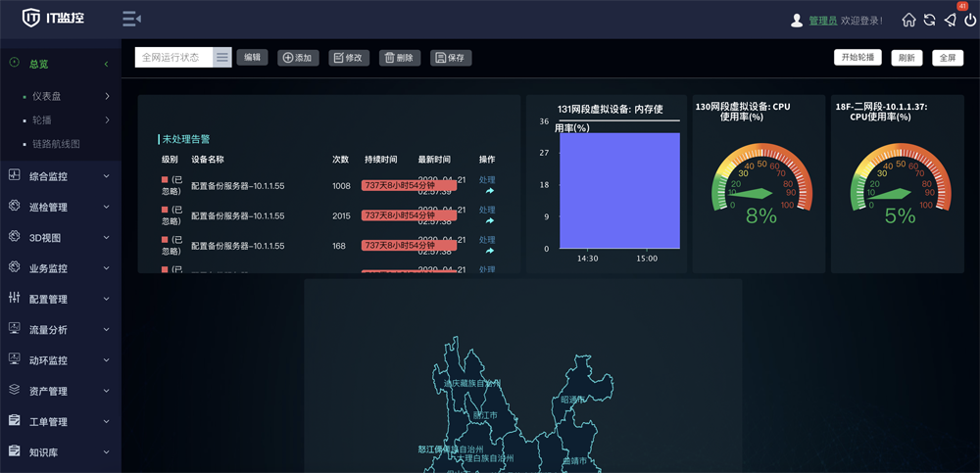The image size is (980, 473).
Task: Expand the 仪表盘 arrow
Action: coord(107,96)
